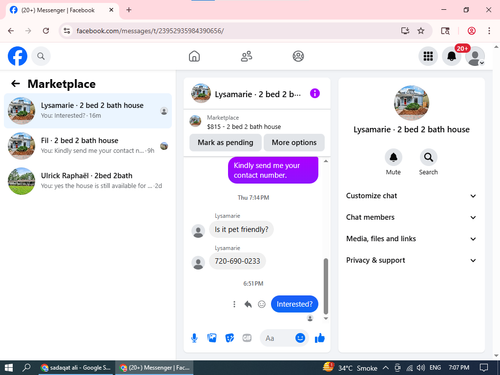The image size is (500, 375).
Task: Open notifications bell with 20+ badge
Action: pos(452,56)
